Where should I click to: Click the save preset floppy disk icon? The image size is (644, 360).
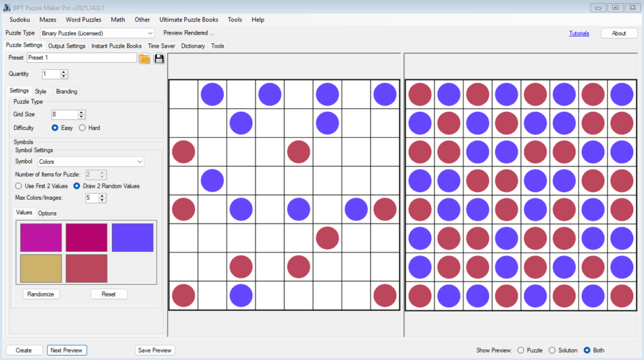(x=159, y=58)
